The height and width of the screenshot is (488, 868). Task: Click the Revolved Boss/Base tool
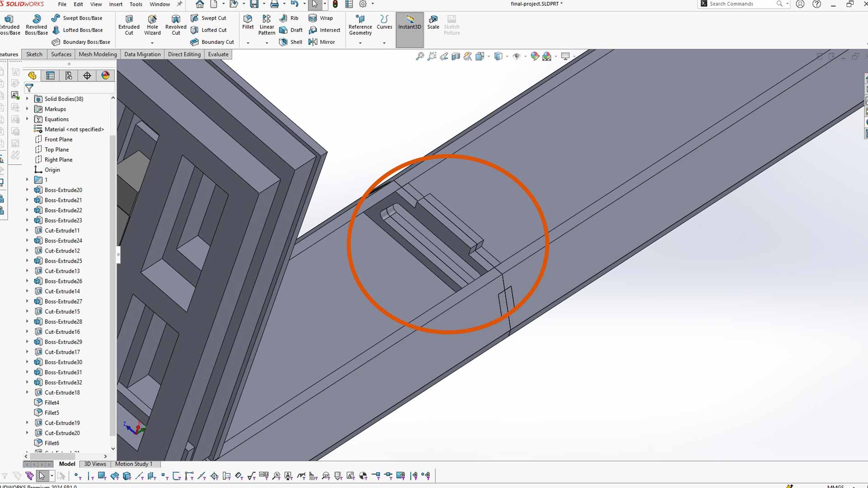point(37,25)
